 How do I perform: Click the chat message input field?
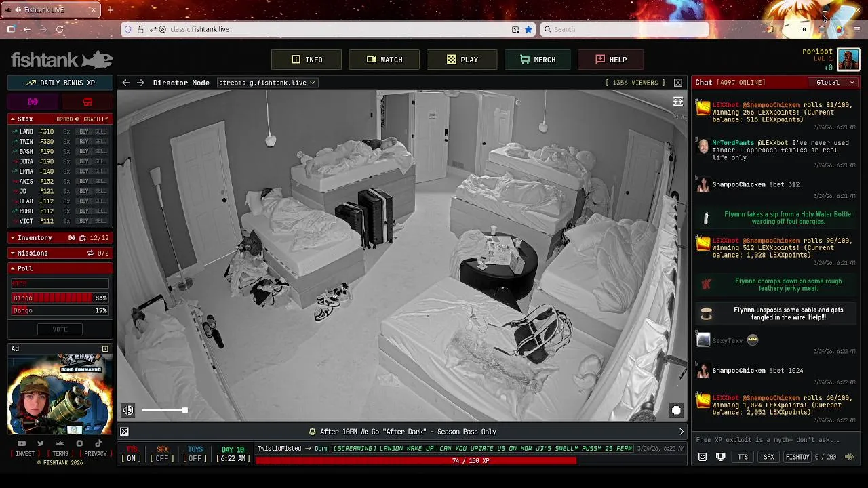tap(776, 440)
